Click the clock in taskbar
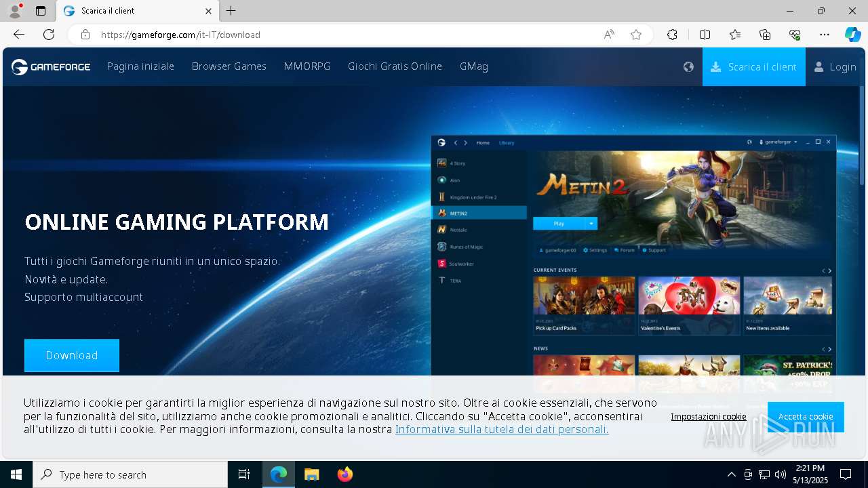The image size is (868, 488). 812,474
